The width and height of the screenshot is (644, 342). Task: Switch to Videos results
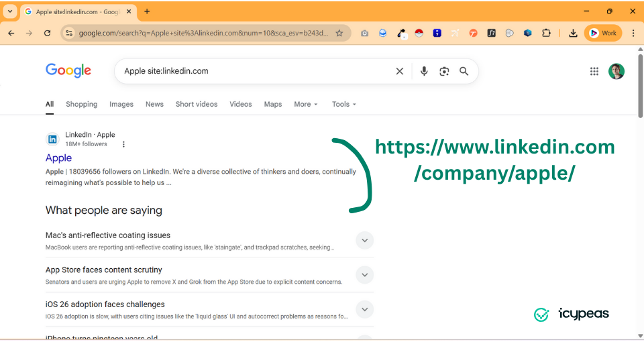click(x=241, y=105)
